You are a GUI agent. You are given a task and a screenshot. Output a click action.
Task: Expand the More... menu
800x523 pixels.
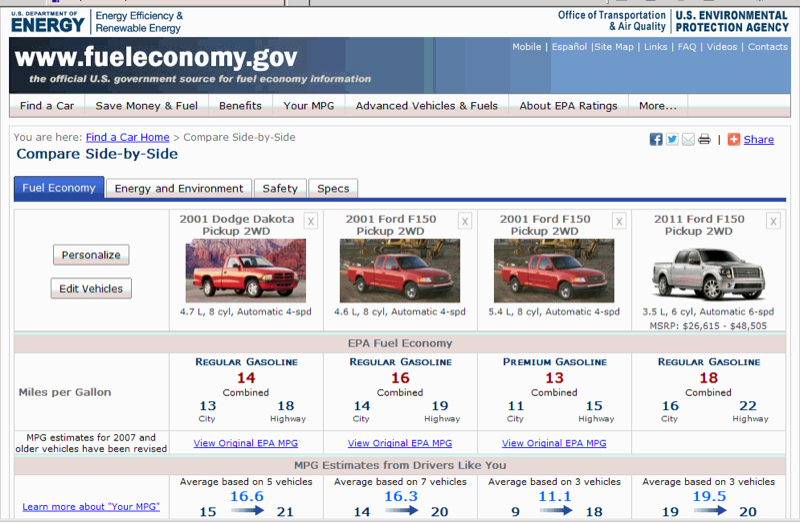coord(658,106)
